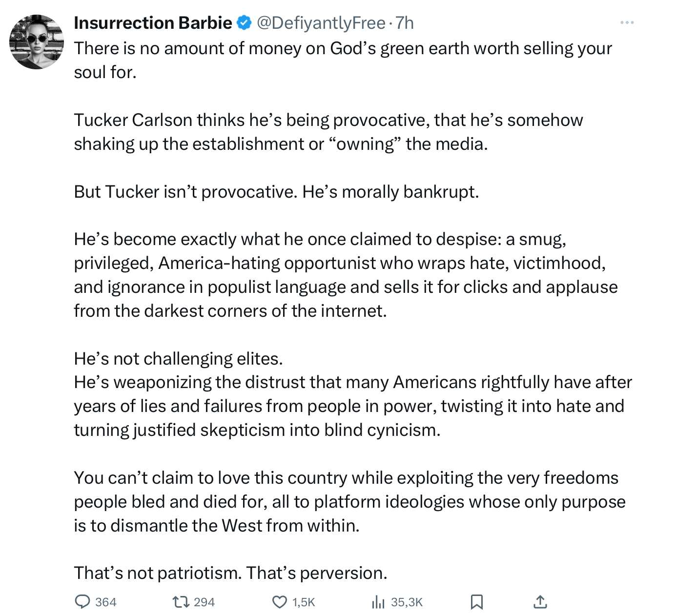Image resolution: width=676 pixels, height=616 pixels.
Task: Open the reply composer via speech bubble icon
Action: pyautogui.click(x=82, y=602)
